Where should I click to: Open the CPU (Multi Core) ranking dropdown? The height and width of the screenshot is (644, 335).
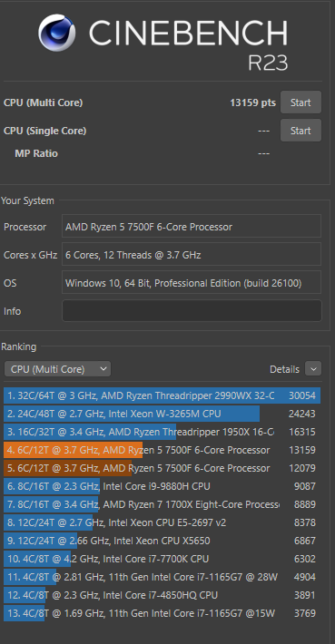coord(57,369)
